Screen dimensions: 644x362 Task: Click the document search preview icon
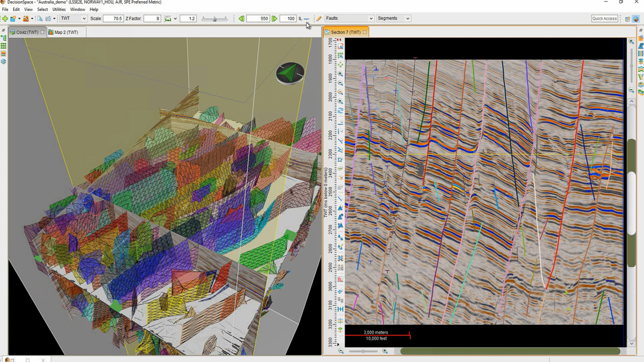(x=40, y=19)
